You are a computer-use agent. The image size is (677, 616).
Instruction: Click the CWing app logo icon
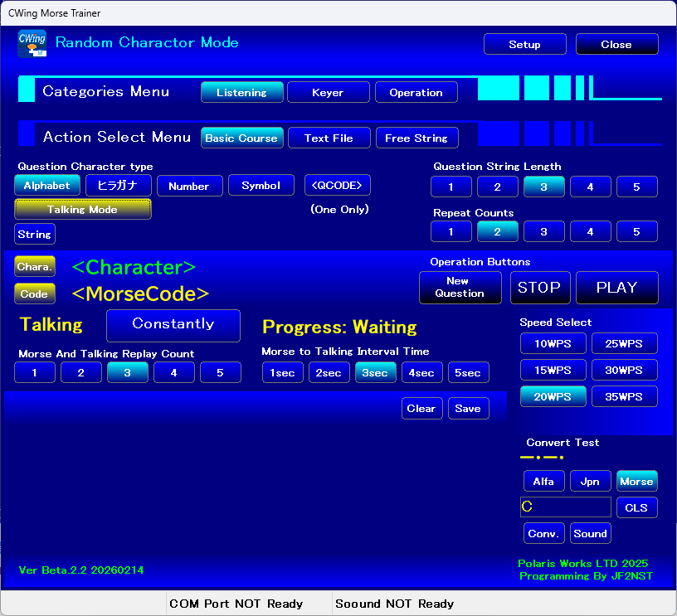click(32, 43)
